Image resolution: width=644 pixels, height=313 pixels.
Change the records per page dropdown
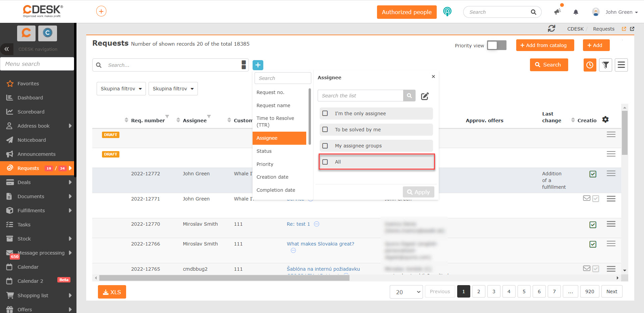[x=406, y=292]
